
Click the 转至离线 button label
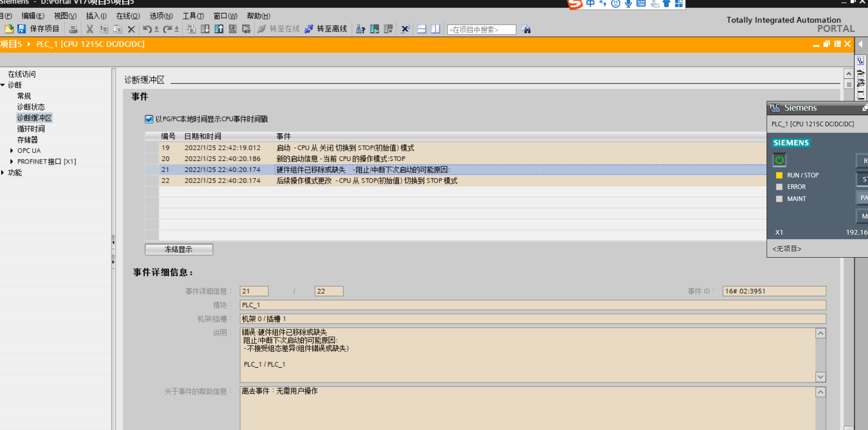tap(332, 29)
